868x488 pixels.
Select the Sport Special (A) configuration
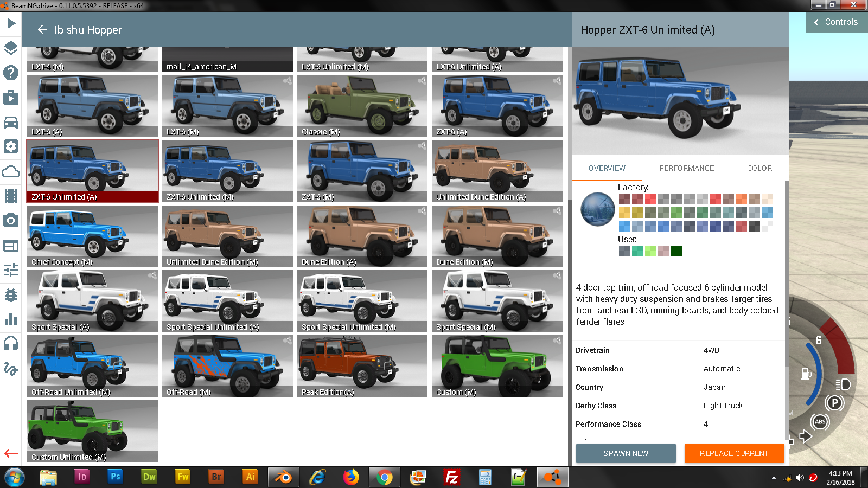92,301
